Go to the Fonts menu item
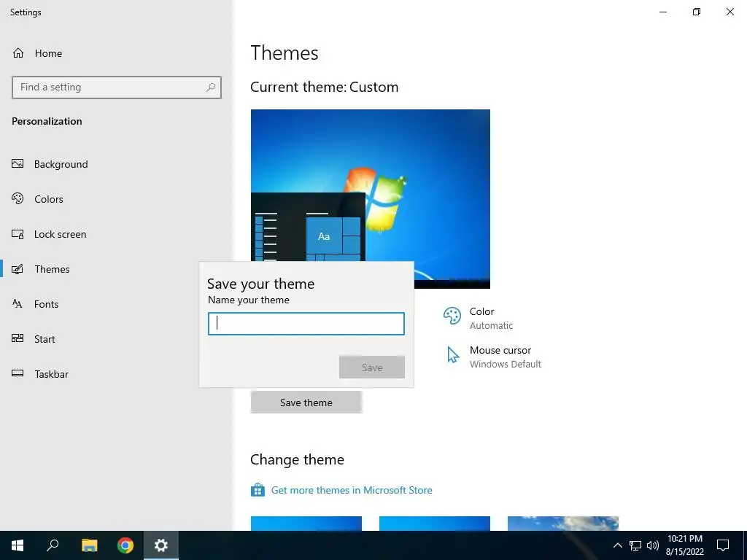Viewport: 747px width, 560px height. (46, 304)
